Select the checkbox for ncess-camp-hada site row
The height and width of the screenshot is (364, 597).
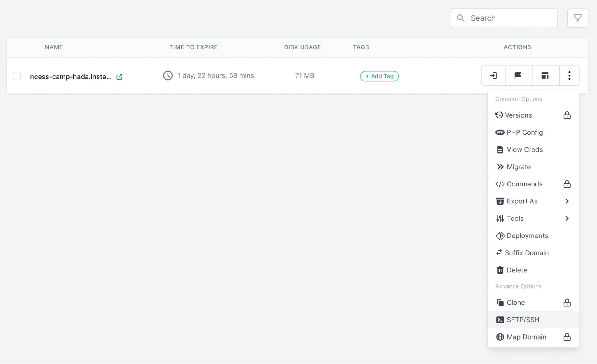(16, 75)
